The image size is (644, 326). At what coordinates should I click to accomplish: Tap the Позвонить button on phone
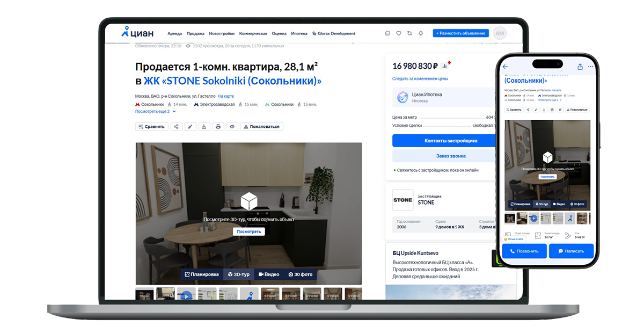pyautogui.click(x=524, y=251)
